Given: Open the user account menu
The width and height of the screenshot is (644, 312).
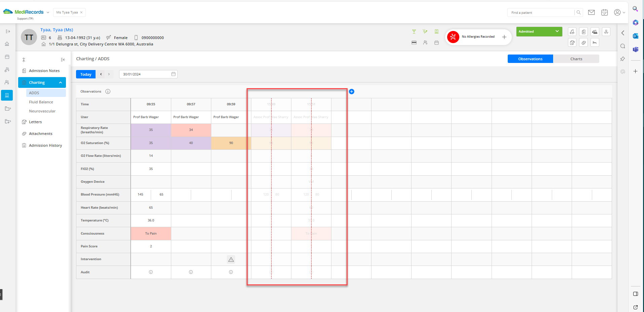Looking at the screenshot, I should pyautogui.click(x=619, y=12).
